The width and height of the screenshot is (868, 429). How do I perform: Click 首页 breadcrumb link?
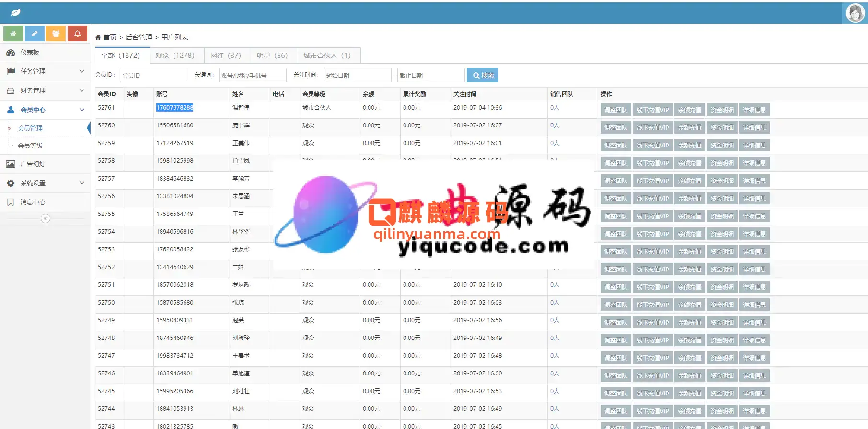click(110, 37)
